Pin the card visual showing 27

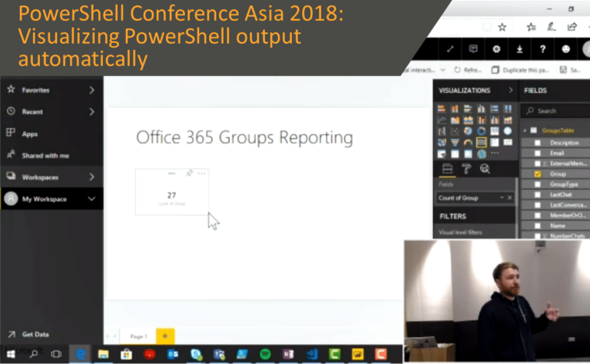click(x=189, y=173)
